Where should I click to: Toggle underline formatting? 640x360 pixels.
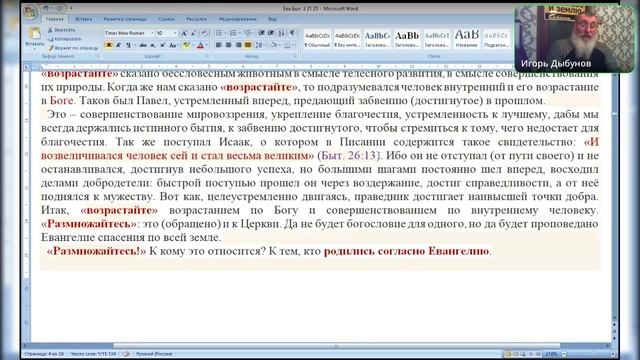tap(128, 45)
